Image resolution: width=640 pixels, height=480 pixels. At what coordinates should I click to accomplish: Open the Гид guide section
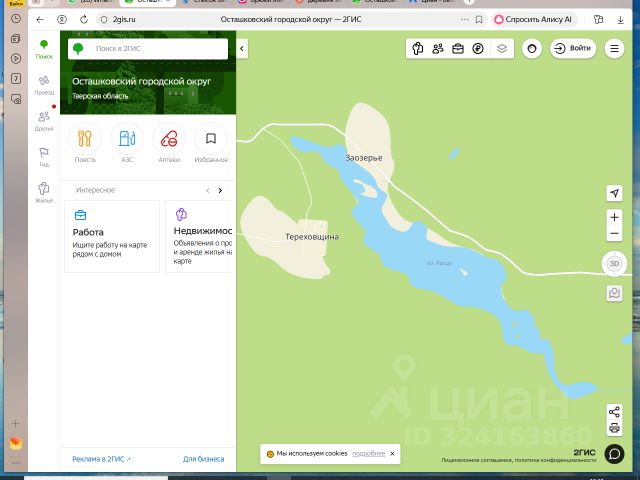click(x=44, y=157)
